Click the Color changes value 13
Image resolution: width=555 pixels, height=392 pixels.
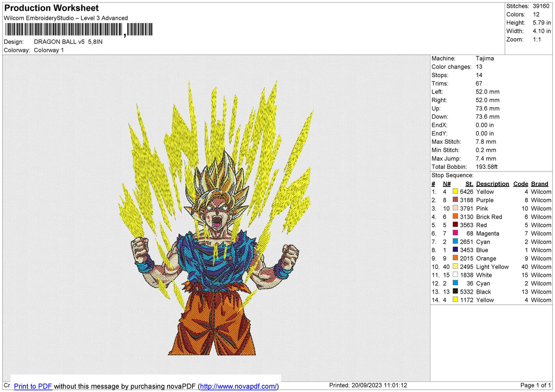coord(479,67)
